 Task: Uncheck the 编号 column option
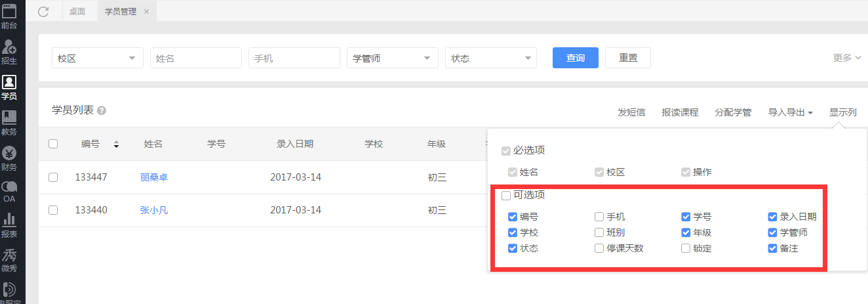(513, 217)
